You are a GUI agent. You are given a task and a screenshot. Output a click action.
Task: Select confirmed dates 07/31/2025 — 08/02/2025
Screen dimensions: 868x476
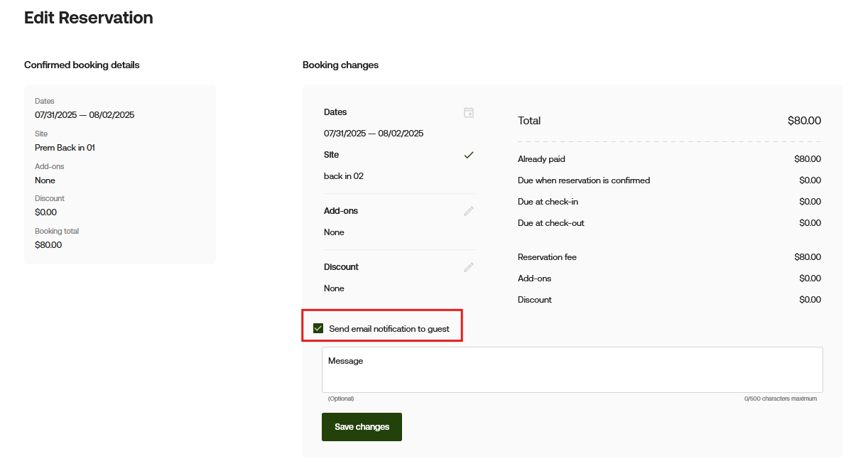(x=85, y=115)
